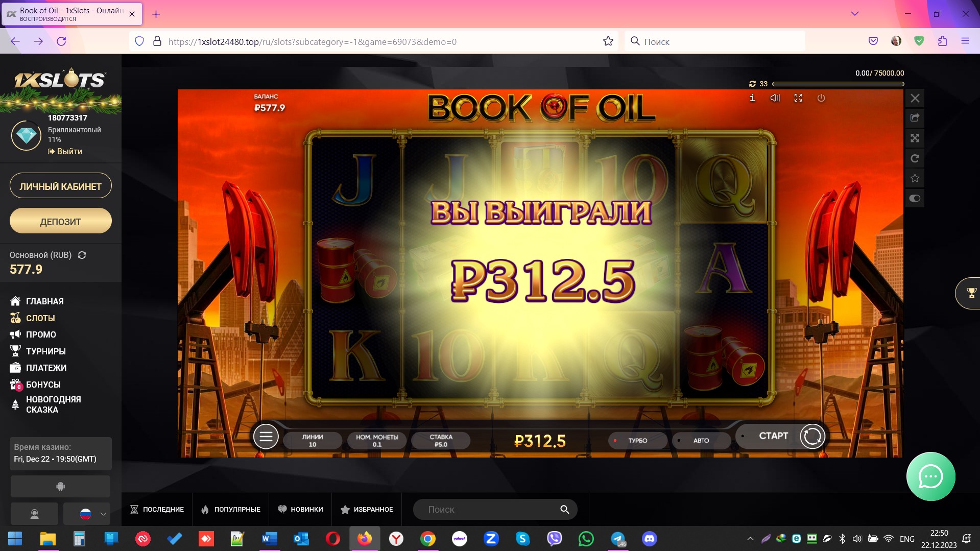Go back in browser history
Viewport: 980px width, 551px height.
click(x=15, y=41)
